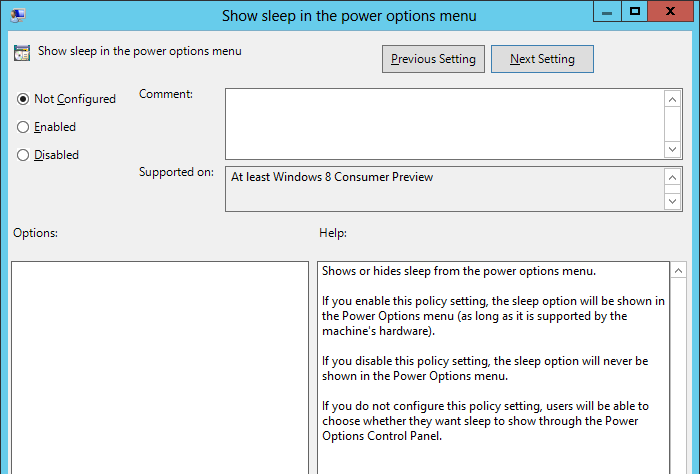Click the Comment box scroll down arrow
700x474 pixels.
click(x=672, y=148)
